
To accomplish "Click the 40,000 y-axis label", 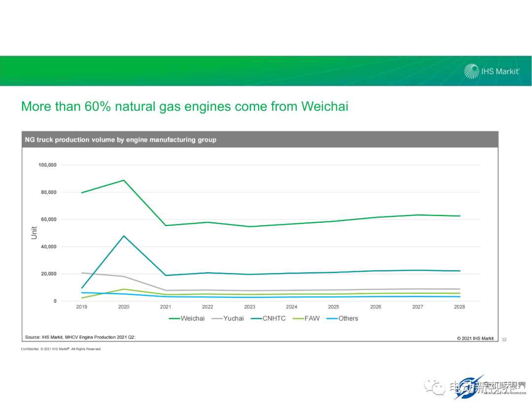I will [49, 247].
